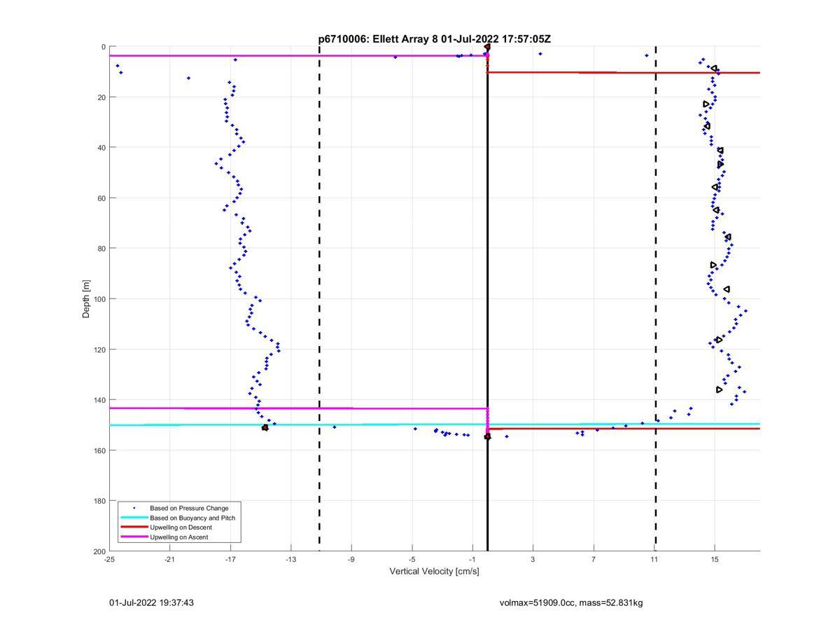Click the volmax=51909.0cc, mass=52.831kg text

(x=571, y=602)
